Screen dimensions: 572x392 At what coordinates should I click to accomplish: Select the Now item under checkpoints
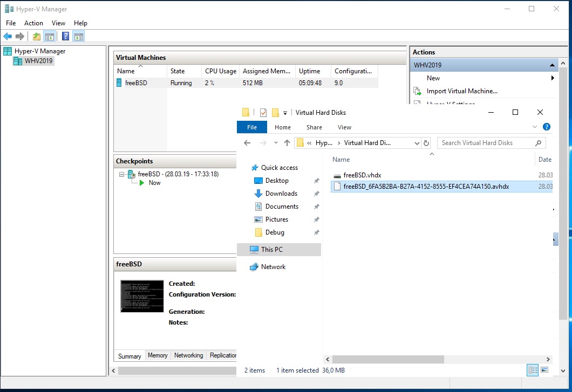coord(155,183)
